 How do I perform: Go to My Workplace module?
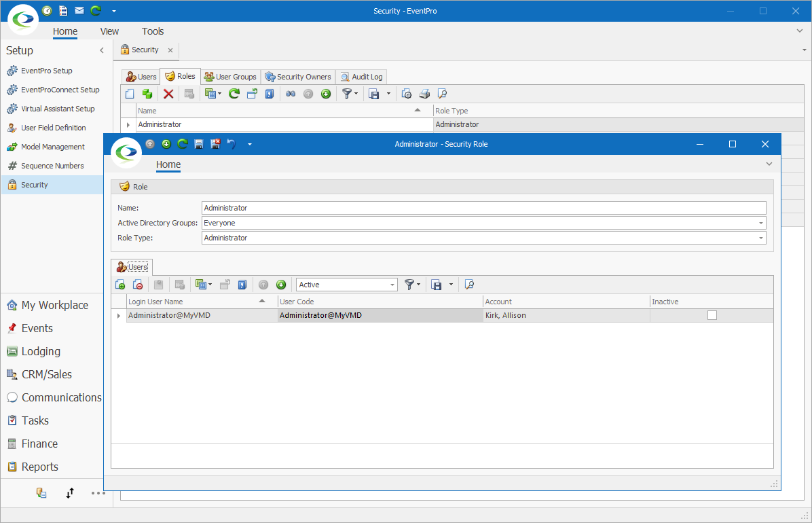click(x=54, y=305)
